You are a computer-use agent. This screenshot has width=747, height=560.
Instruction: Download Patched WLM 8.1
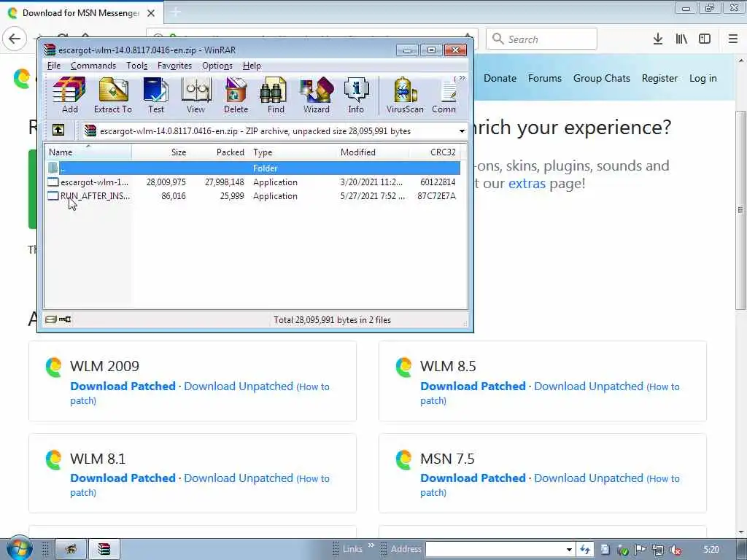(x=123, y=478)
